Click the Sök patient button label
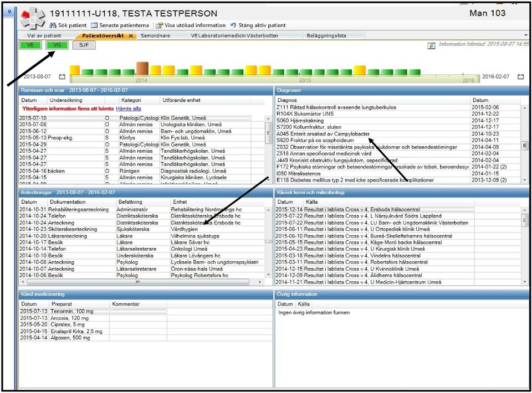 point(72,25)
